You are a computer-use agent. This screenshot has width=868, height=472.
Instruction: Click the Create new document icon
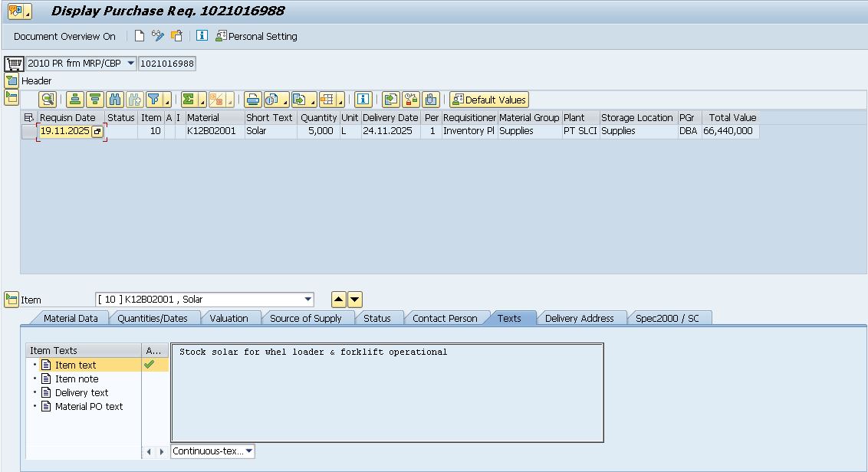pos(139,36)
